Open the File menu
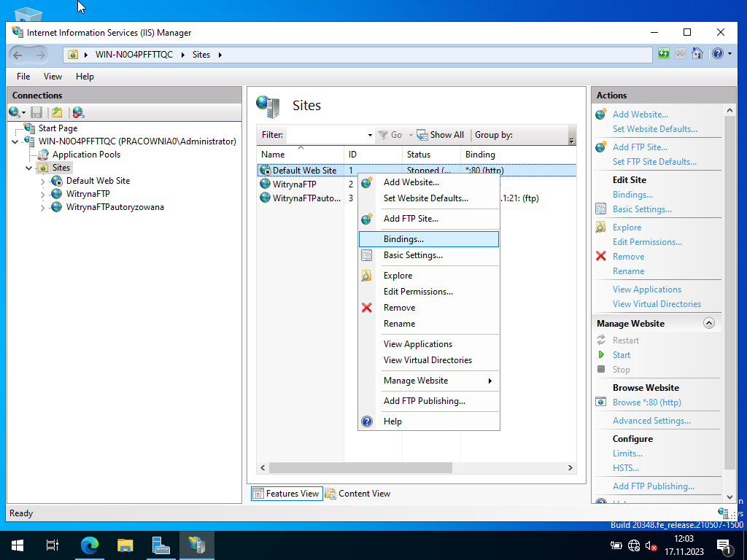This screenshot has height=560, width=747. point(23,76)
